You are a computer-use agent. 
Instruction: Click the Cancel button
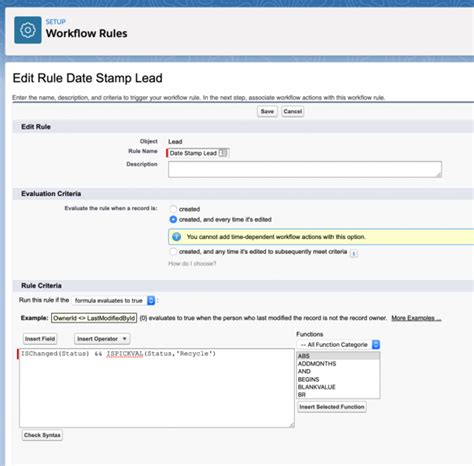[293, 111]
